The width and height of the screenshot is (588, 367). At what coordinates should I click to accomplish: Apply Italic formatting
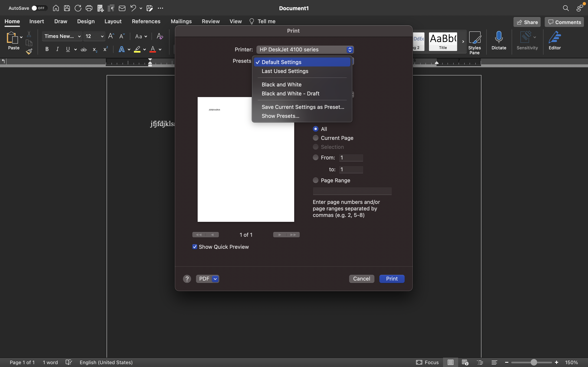pyautogui.click(x=58, y=49)
